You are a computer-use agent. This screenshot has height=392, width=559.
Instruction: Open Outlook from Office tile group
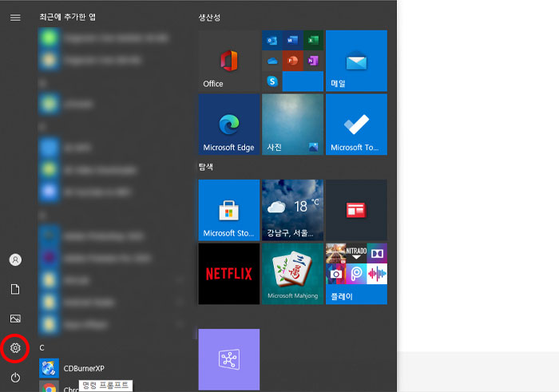point(272,40)
